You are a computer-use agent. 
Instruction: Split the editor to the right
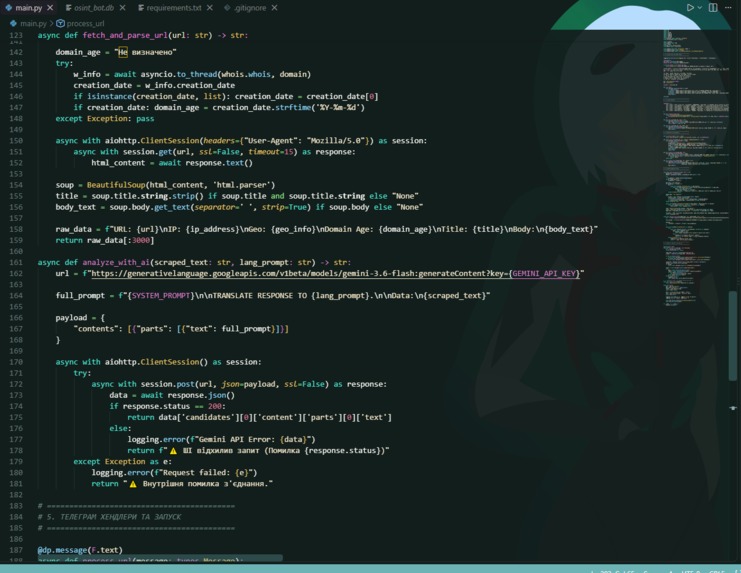713,8
